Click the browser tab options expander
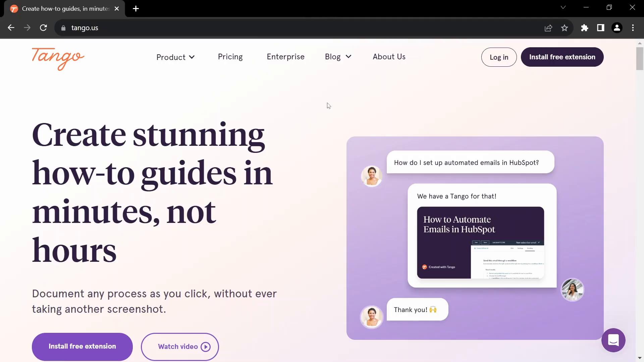 pos(563,7)
